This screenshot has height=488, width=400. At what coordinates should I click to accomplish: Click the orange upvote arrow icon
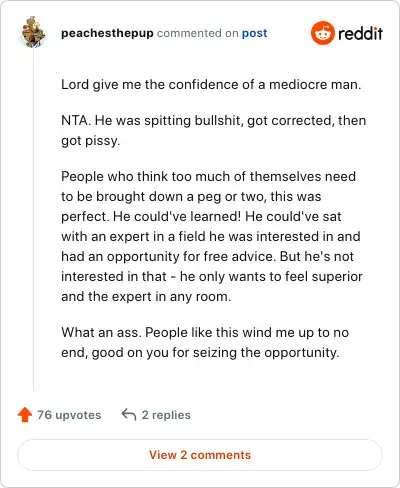click(25, 415)
